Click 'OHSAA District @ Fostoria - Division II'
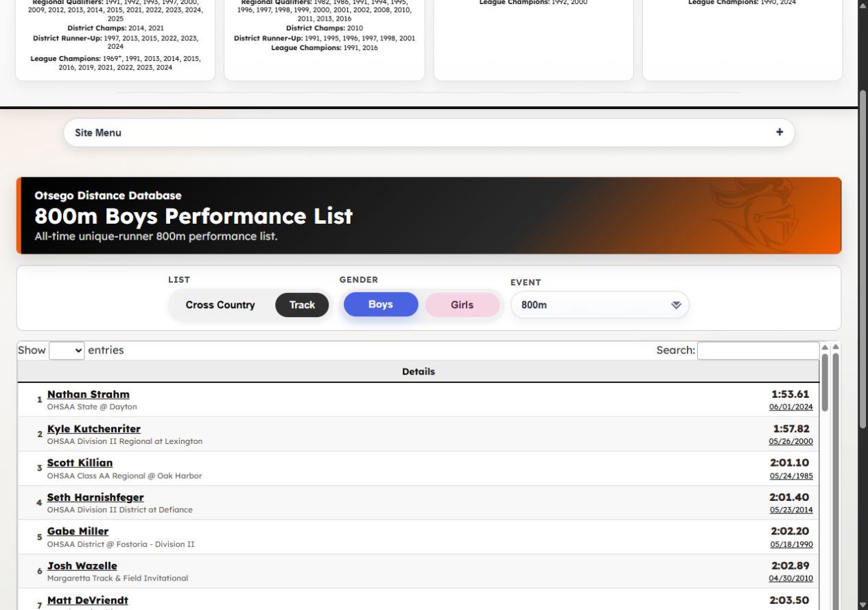Image resolution: width=868 pixels, height=610 pixels. [121, 544]
